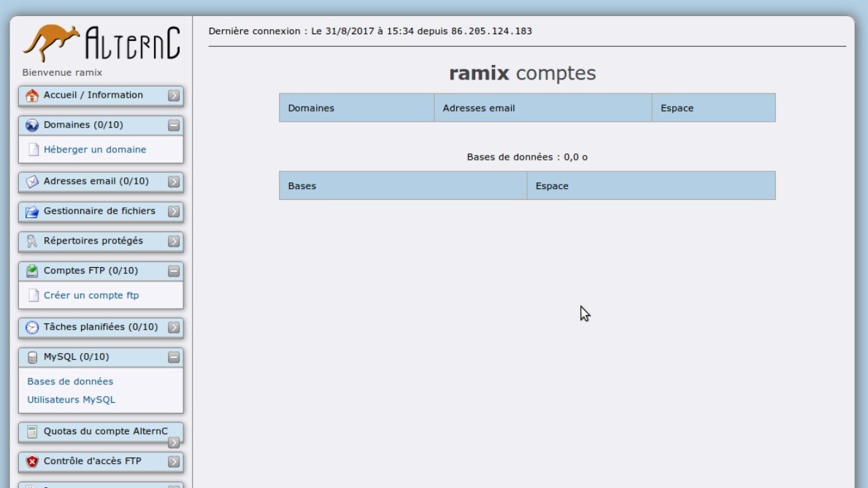This screenshot has height=488, width=868.
Task: Collapse the Comptes FTP section
Action: [x=173, y=271]
